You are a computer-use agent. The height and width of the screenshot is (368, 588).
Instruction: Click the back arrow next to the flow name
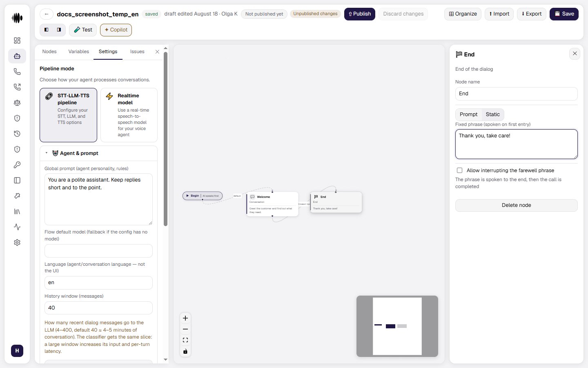pos(47,14)
